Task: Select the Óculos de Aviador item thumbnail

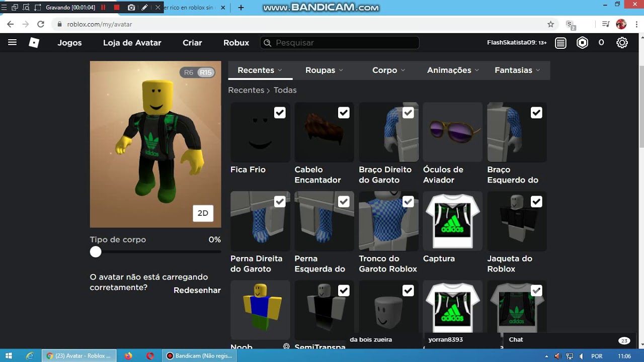Action: pyautogui.click(x=452, y=132)
